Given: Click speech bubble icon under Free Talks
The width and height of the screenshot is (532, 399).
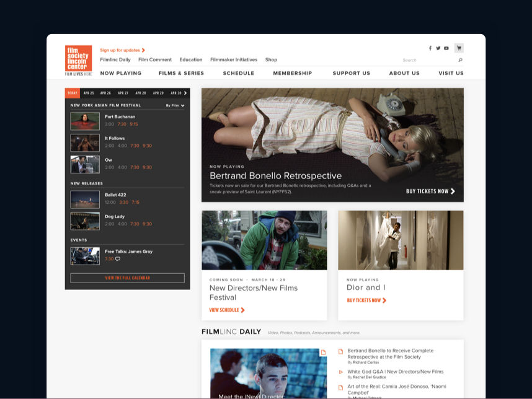Looking at the screenshot, I should (x=118, y=259).
